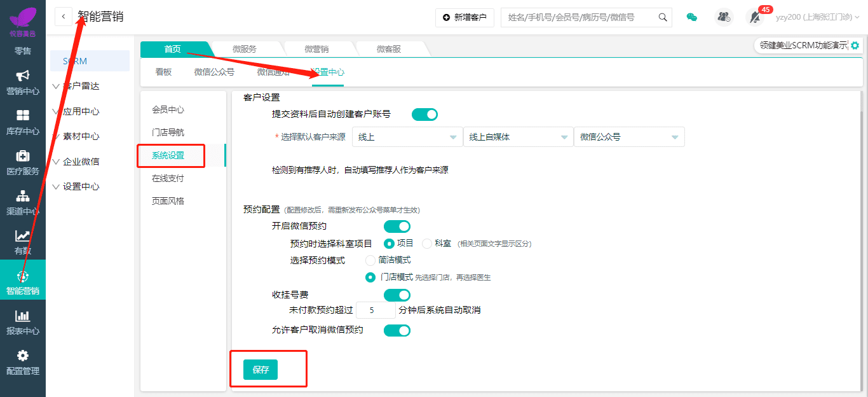The image size is (868, 397).
Task: Click the 保存 save button
Action: 261,370
